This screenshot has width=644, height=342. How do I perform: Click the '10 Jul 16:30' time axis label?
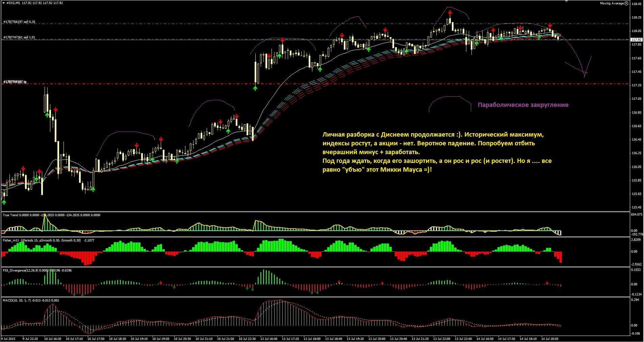tap(53, 339)
